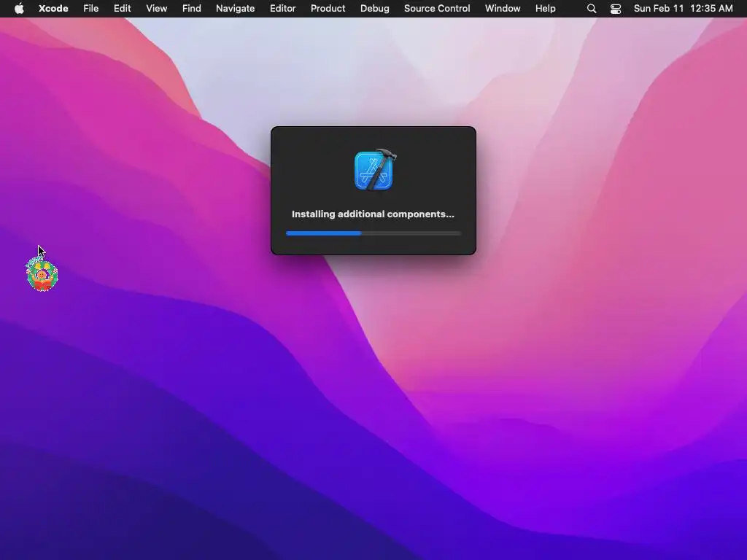The image size is (747, 560).
Task: Open the File menu
Action: (91, 9)
